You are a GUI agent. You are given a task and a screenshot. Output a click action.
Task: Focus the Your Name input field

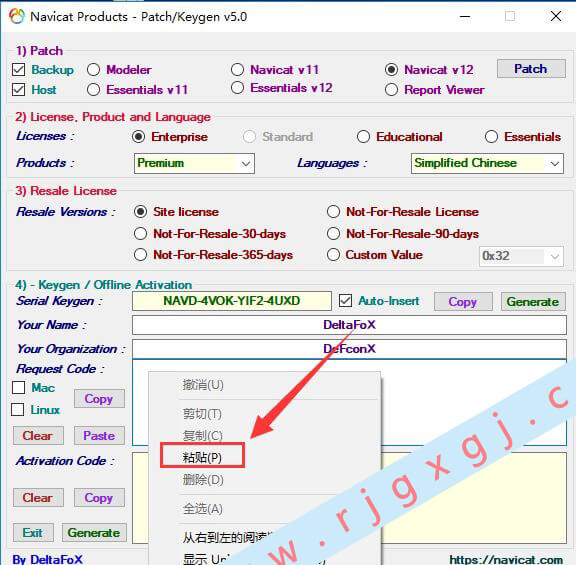pyautogui.click(x=349, y=325)
